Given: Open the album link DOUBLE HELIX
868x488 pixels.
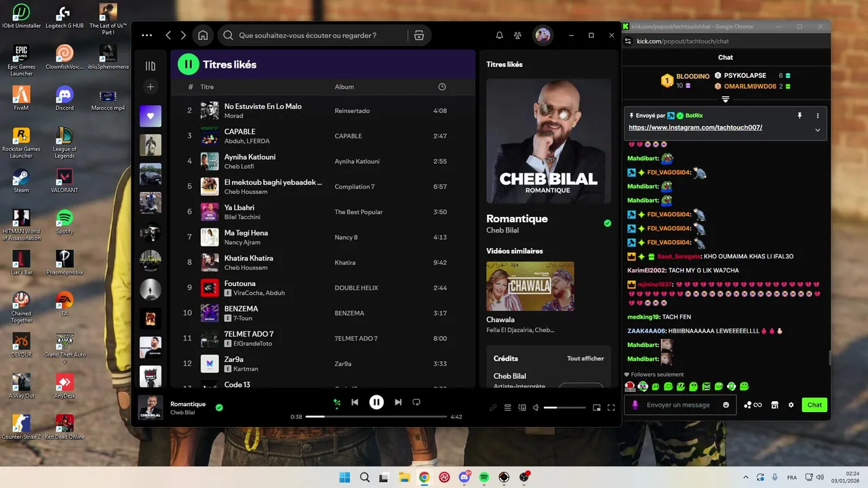Looking at the screenshot, I should pyautogui.click(x=356, y=288).
